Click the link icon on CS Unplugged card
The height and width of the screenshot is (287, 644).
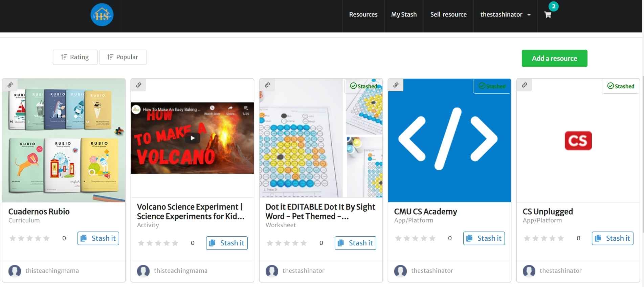click(x=525, y=85)
